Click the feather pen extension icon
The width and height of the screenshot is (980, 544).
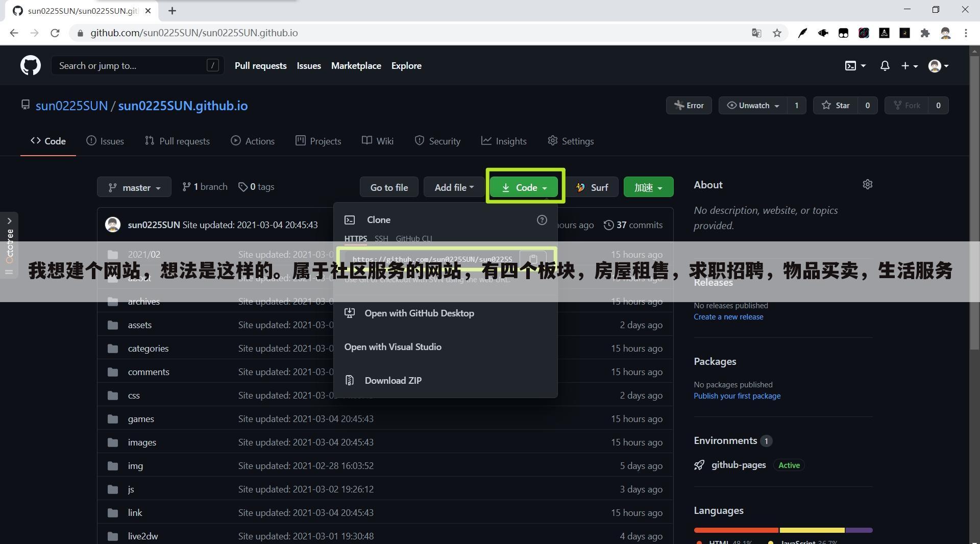pos(802,33)
